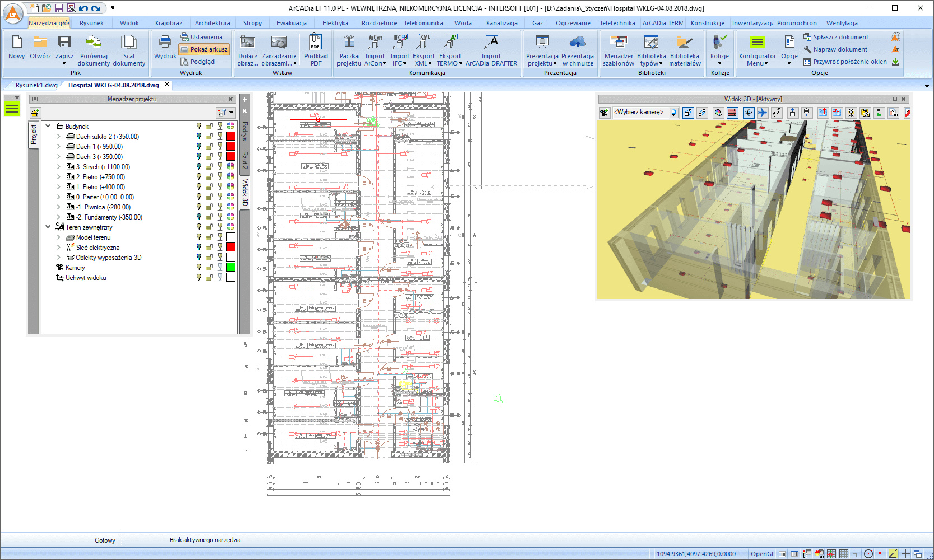Expand the Obiekty wyposażenia 3D node
The image size is (934, 560).
pos(58,257)
